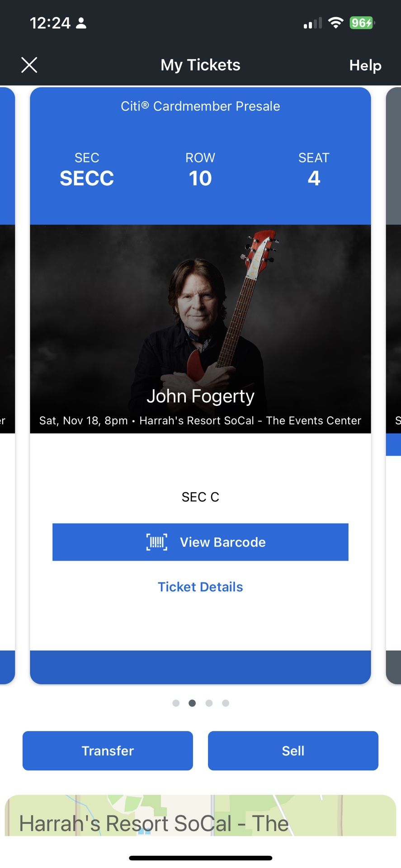The image size is (401, 868).
Task: Tap the next ticket card edge
Action: [394, 384]
